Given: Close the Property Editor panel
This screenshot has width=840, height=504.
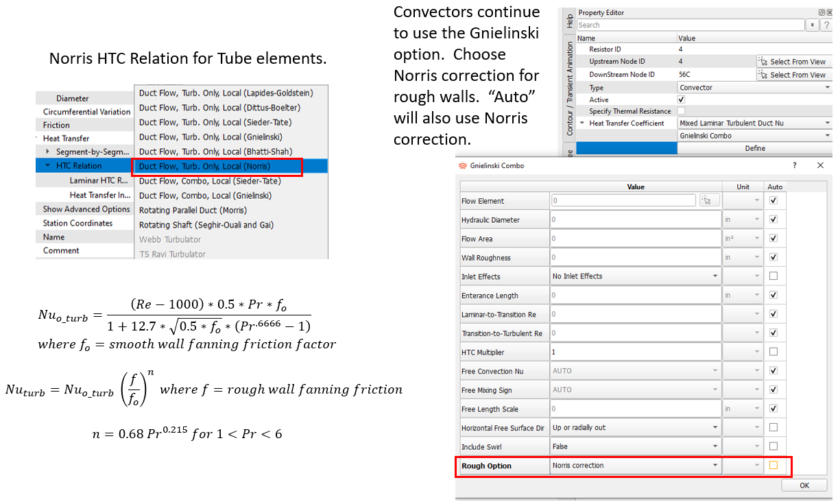Looking at the screenshot, I should pos(829,12).
